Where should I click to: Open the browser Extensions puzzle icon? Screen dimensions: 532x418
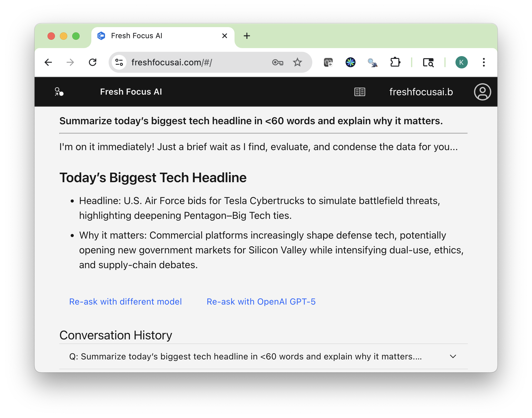coord(395,63)
